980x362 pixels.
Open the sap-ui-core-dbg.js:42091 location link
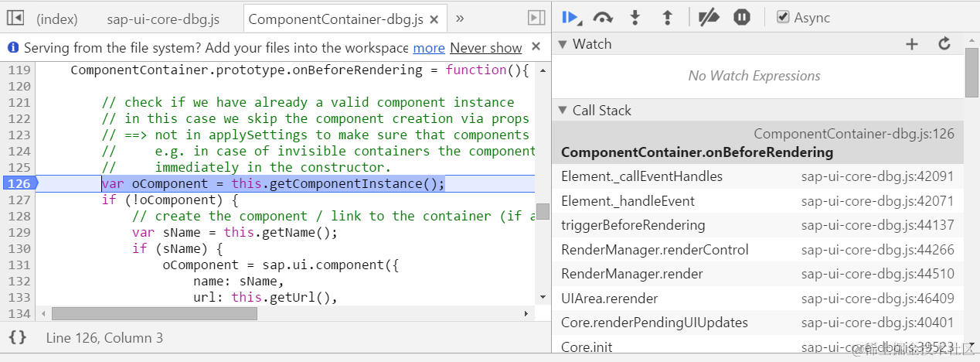pos(877,176)
